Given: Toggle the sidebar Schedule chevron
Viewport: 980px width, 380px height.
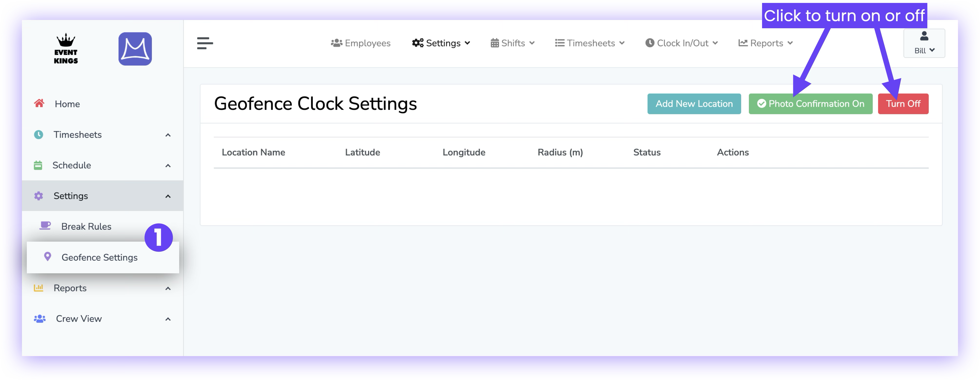Looking at the screenshot, I should (168, 166).
